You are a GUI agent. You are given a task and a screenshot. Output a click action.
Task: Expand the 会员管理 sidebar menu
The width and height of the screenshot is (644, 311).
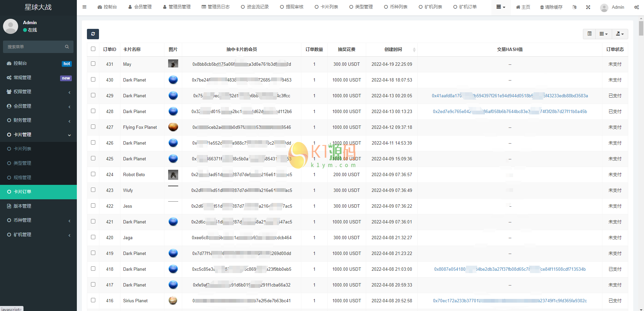(38, 106)
